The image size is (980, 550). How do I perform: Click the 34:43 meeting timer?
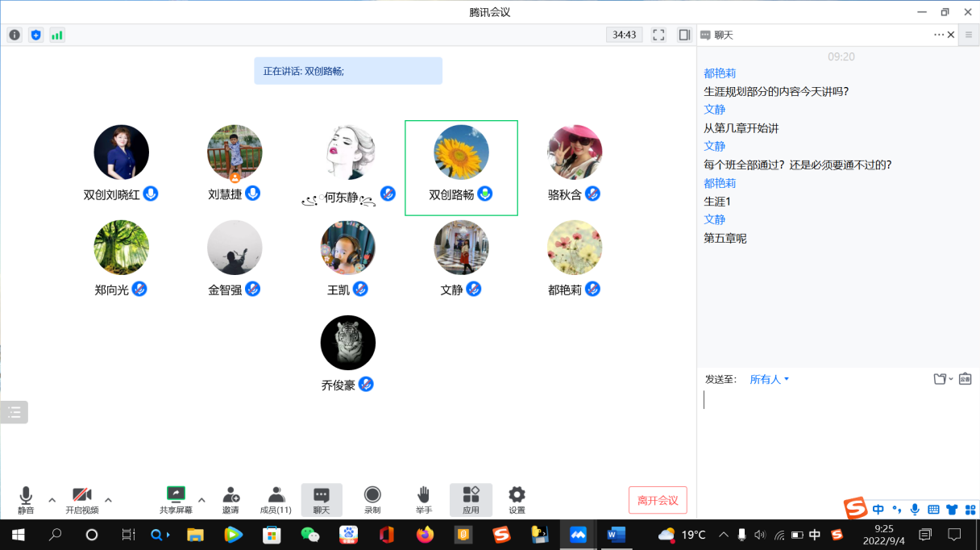click(x=625, y=35)
